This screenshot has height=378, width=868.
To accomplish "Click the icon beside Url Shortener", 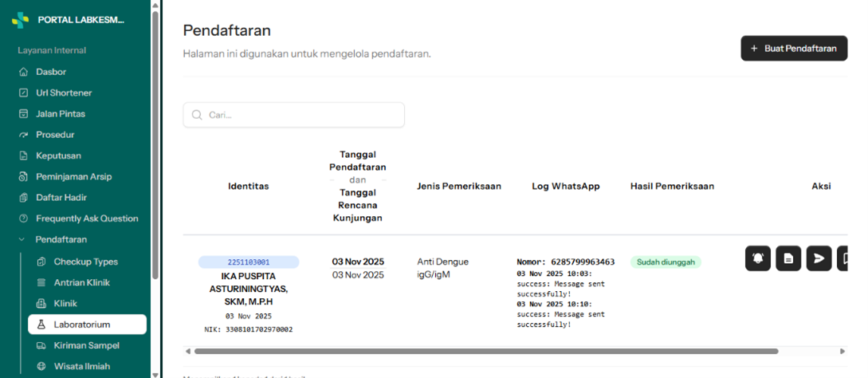I will click(23, 93).
